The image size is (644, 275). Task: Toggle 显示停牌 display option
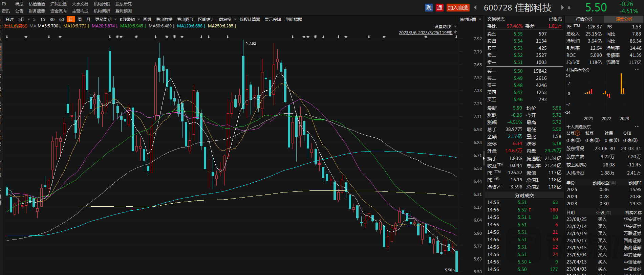coord(273,20)
